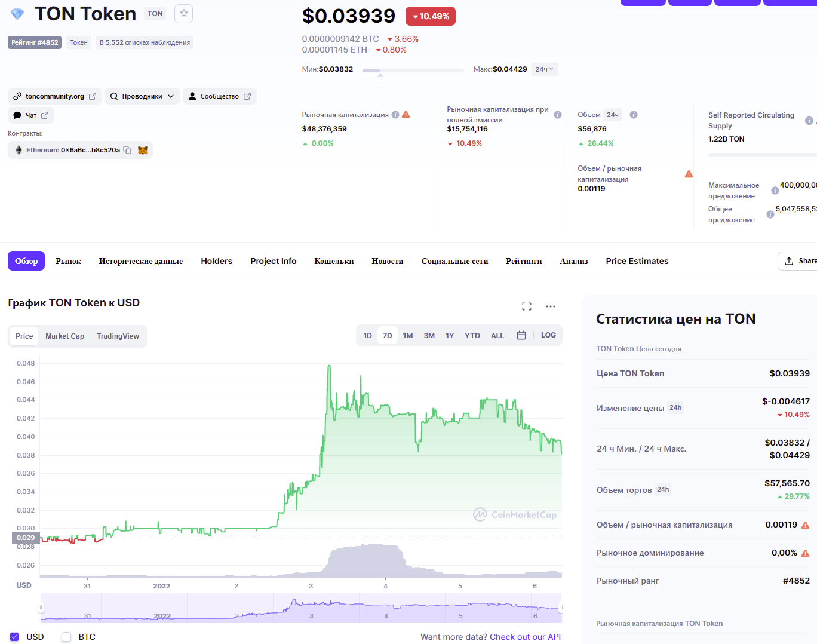Open the chart calendar date picker

pos(521,336)
